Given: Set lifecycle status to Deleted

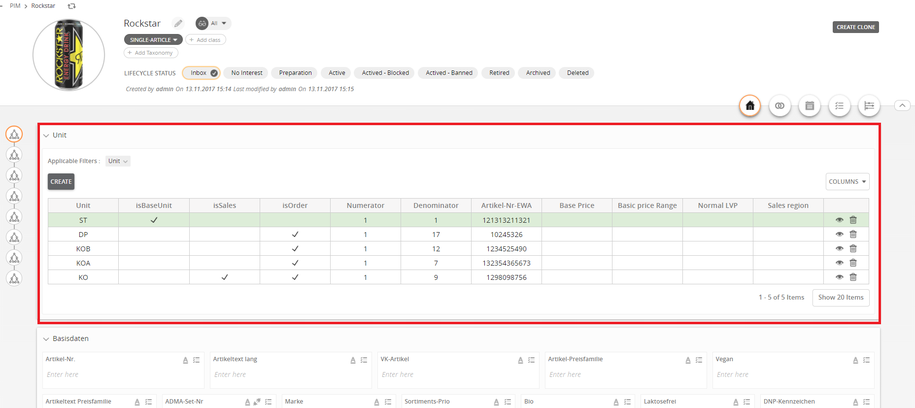Looking at the screenshot, I should pyautogui.click(x=577, y=73).
